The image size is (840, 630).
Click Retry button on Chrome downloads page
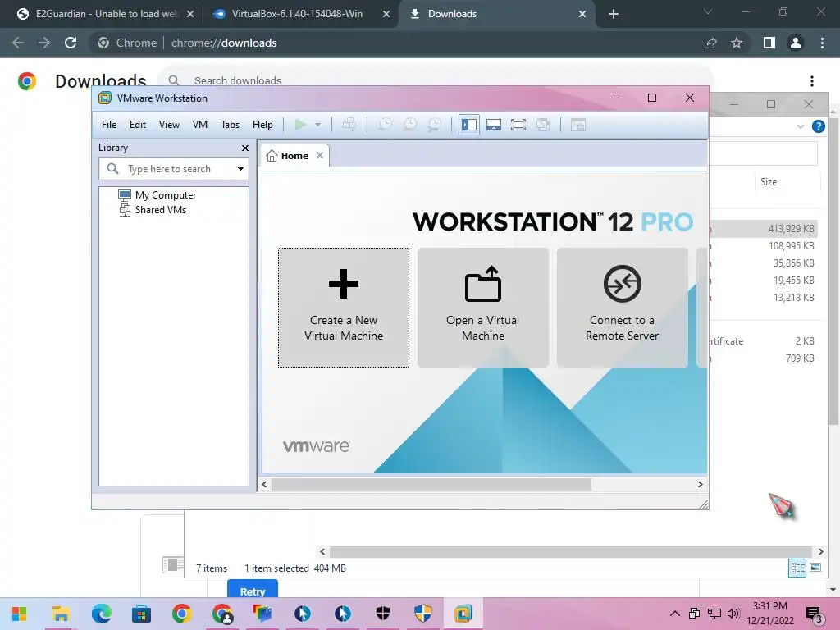tap(253, 591)
